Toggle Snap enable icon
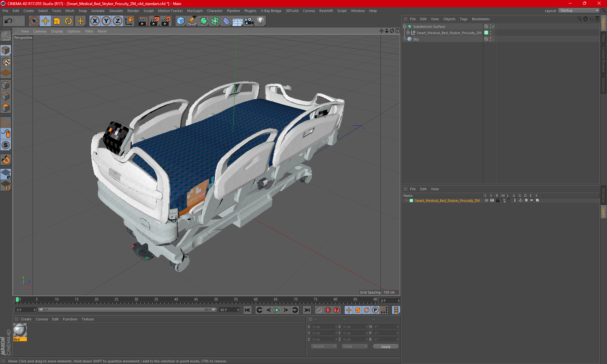This screenshot has width=607, height=364. [6, 160]
